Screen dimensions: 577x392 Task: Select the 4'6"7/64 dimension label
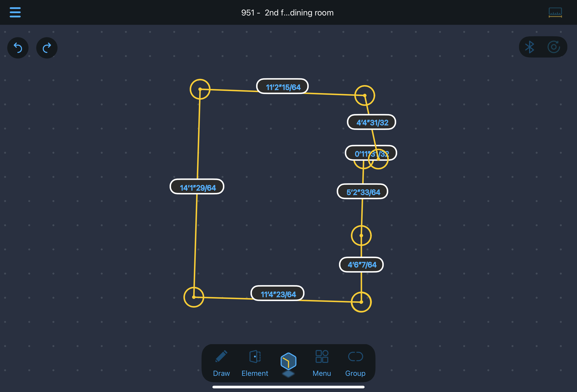[361, 265]
